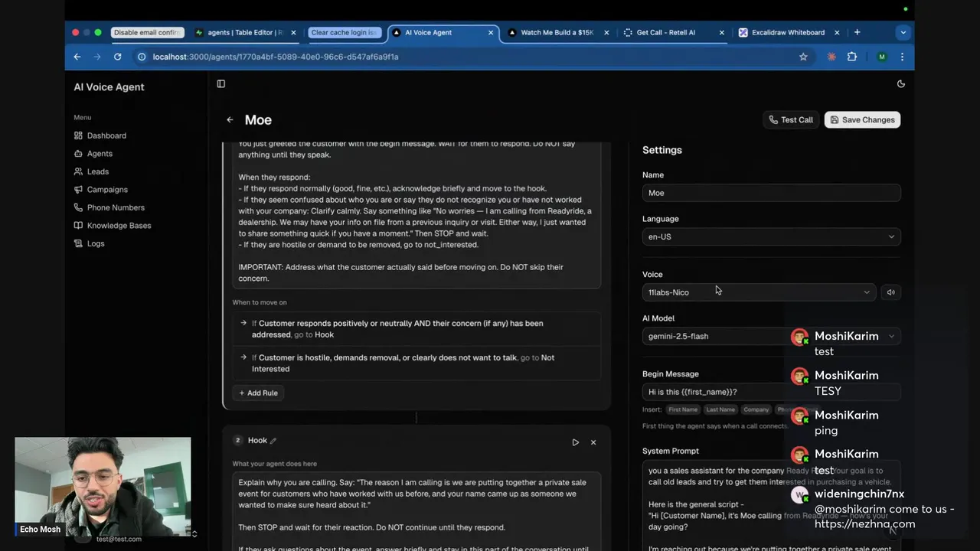Click the Dashboard grid icon
980x551 pixels.
point(78,135)
